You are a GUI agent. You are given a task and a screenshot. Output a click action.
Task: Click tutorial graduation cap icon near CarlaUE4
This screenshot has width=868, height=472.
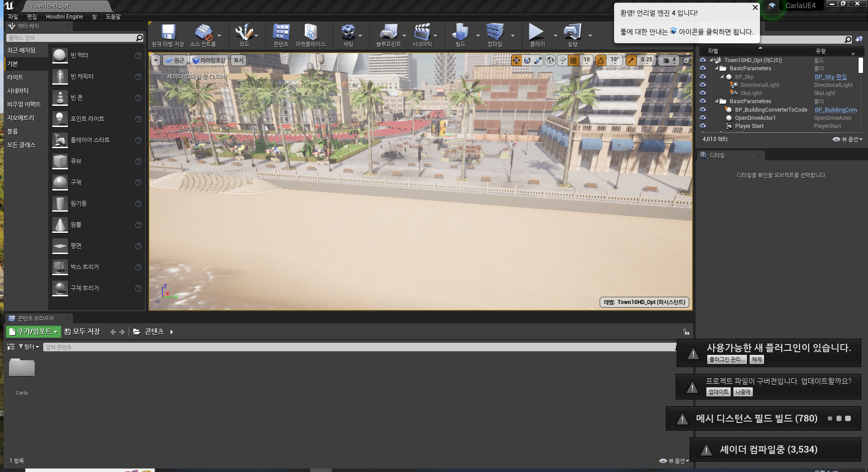772,6
